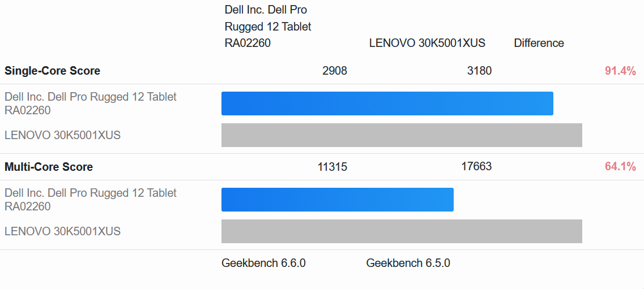Click the Dell Pro Rugged 12 Tablet column header

268,27
